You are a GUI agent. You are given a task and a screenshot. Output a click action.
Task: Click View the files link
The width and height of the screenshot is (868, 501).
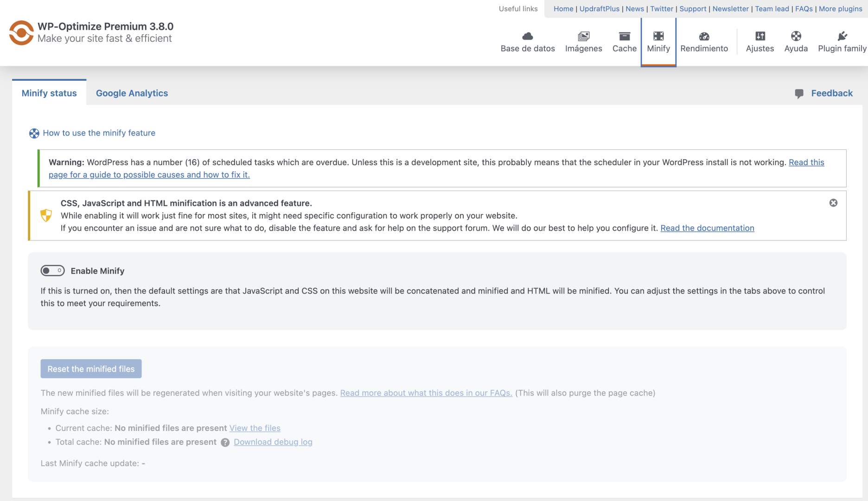pyautogui.click(x=255, y=428)
